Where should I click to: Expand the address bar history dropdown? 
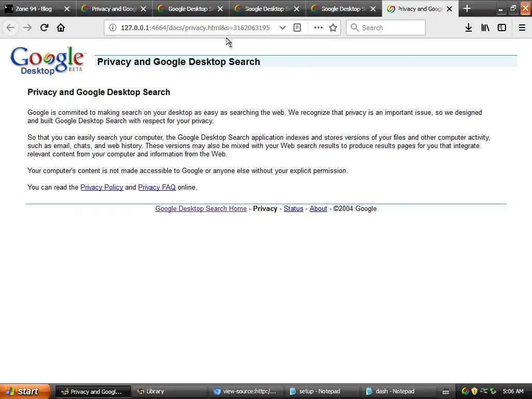click(282, 28)
